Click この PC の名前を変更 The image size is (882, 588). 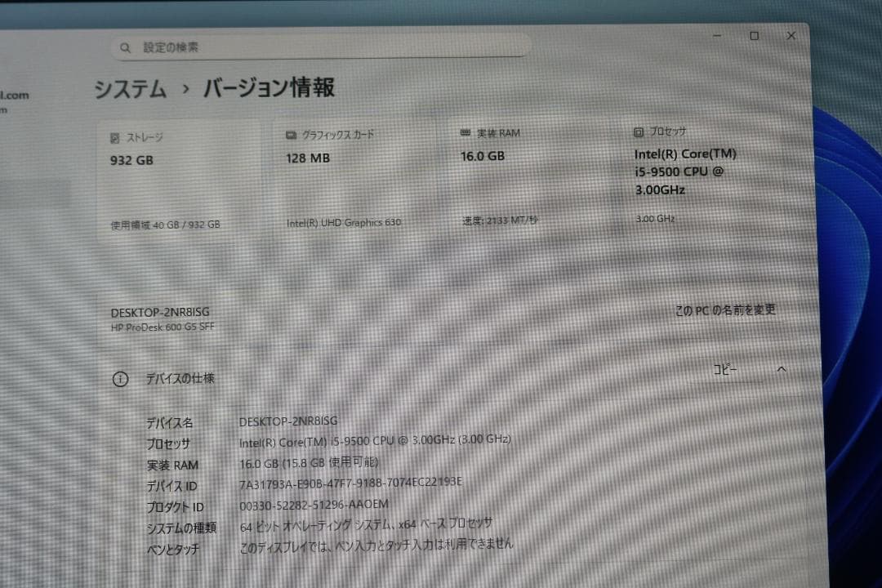click(725, 310)
